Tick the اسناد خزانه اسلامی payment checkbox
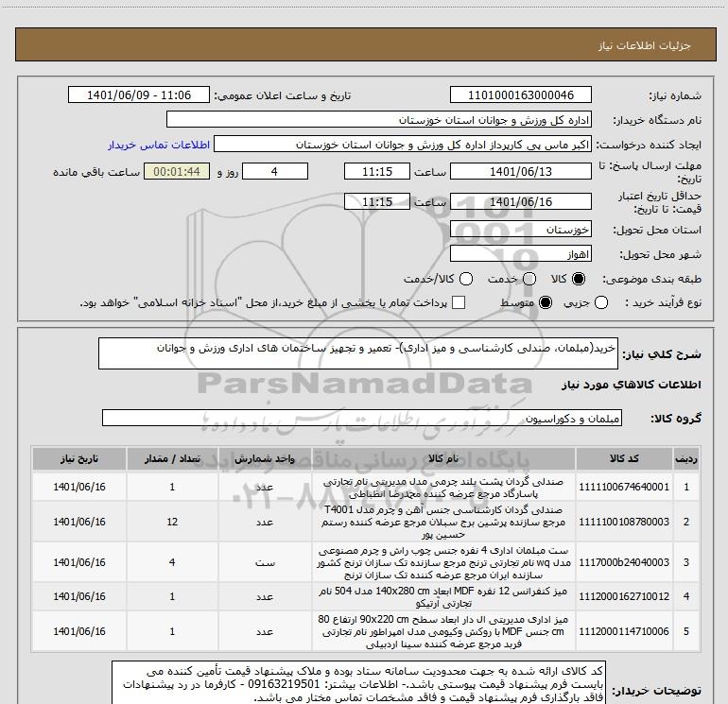Image resolution: width=728 pixels, height=704 pixels. tap(459, 302)
